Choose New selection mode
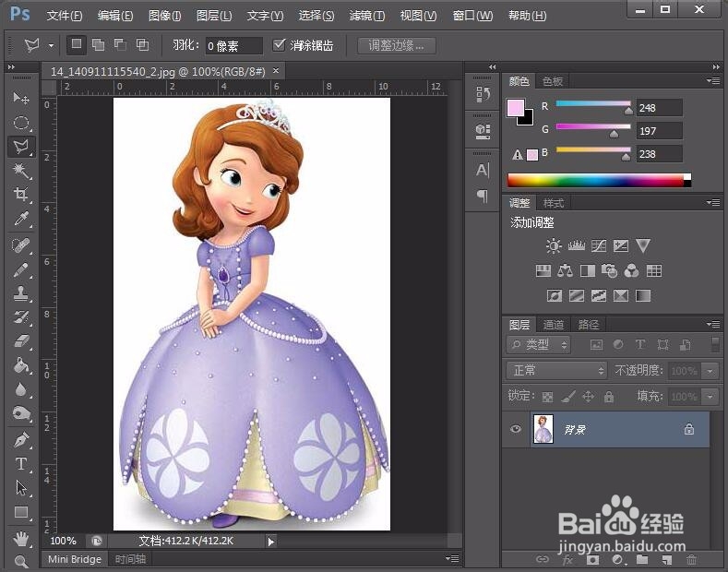This screenshot has height=572, width=728. [x=77, y=44]
